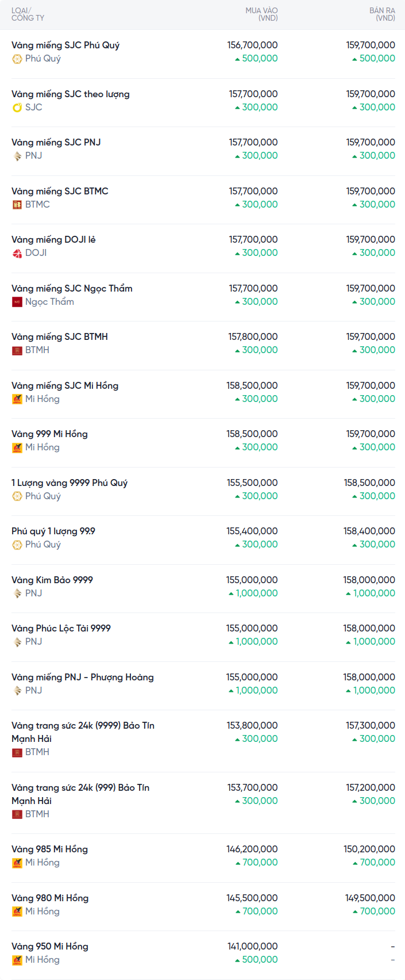Viewport: 405px width, 980px height.
Task: Click the BTMH logo under Vàng miếng SJC BTMH
Action: [17, 350]
